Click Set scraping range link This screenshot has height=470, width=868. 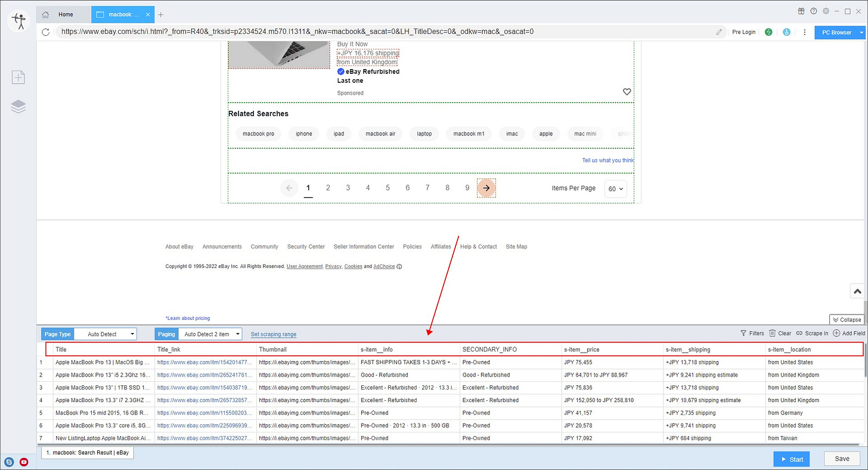point(274,334)
